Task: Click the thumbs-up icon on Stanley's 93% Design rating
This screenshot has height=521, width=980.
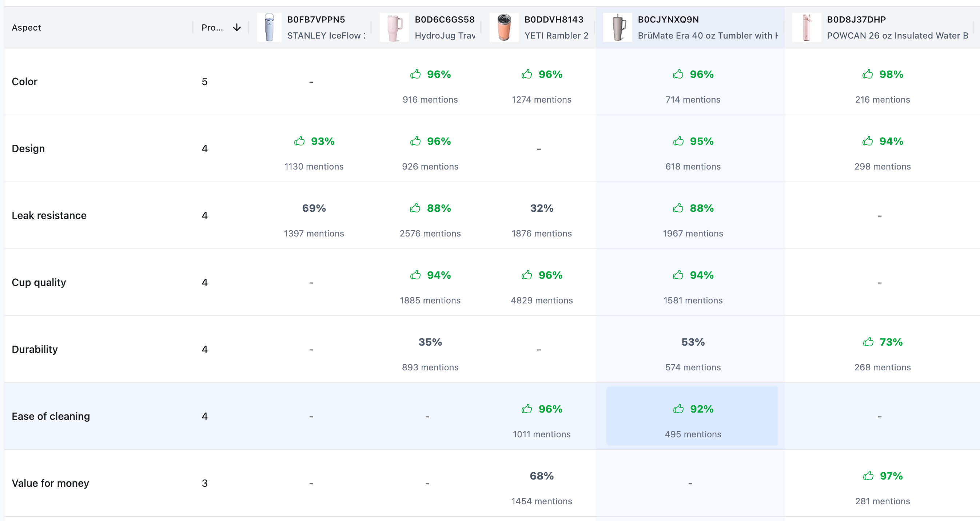Action: 300,141
